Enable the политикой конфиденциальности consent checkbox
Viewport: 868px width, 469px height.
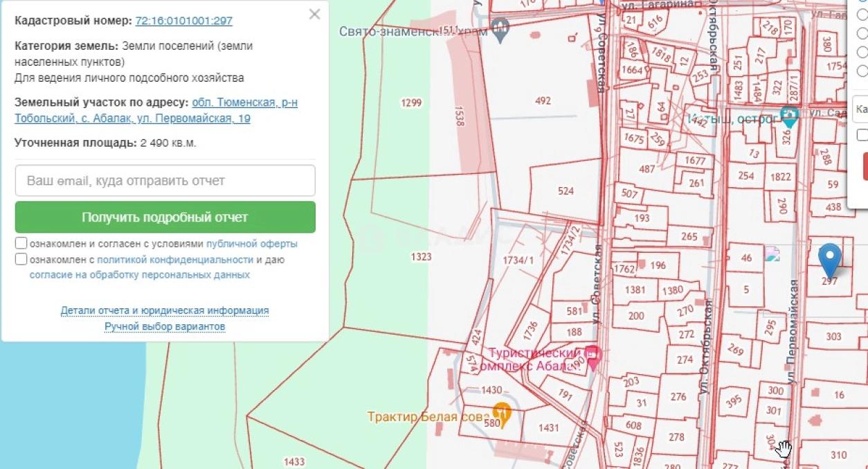pyautogui.click(x=21, y=259)
